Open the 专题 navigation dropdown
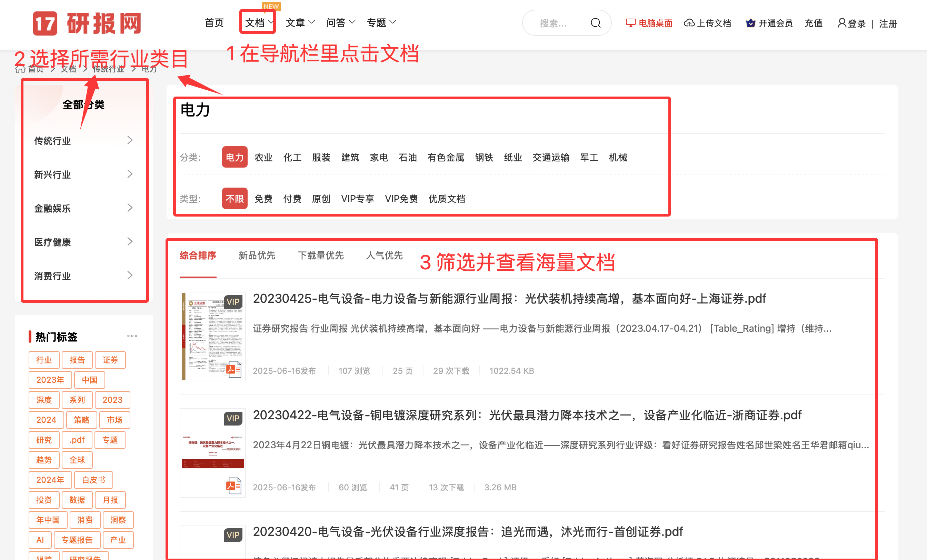 tap(381, 22)
